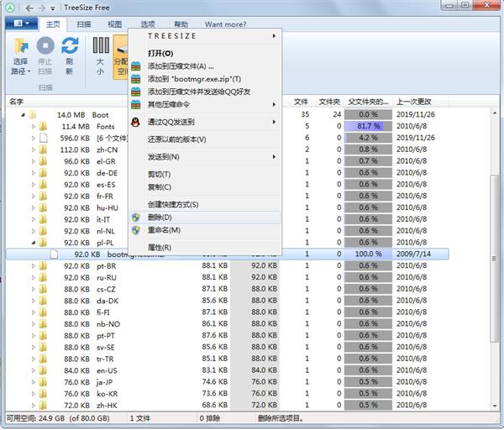Click the 81.7 % bar for Fonts
Screen dimensions: 504x430
[x=369, y=126]
